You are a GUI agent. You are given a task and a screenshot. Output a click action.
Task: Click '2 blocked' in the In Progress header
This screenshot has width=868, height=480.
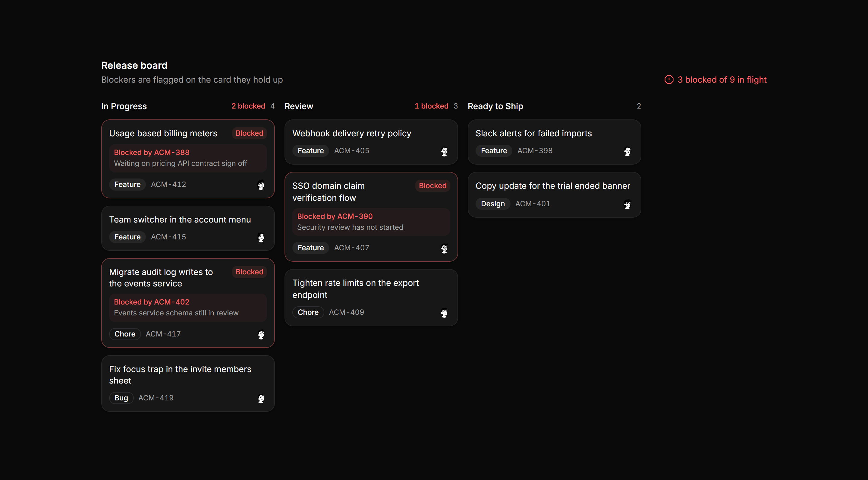[248, 106]
